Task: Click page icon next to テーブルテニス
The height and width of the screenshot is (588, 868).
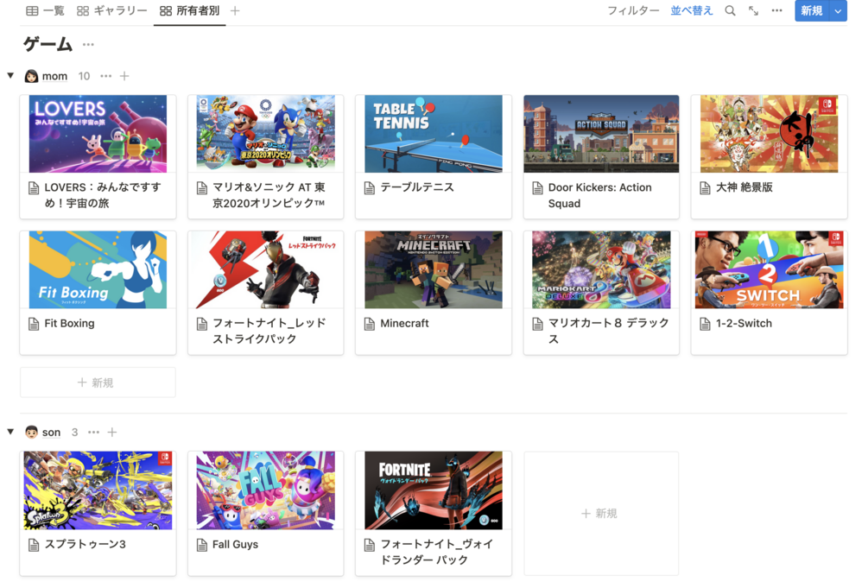Action: [x=370, y=187]
